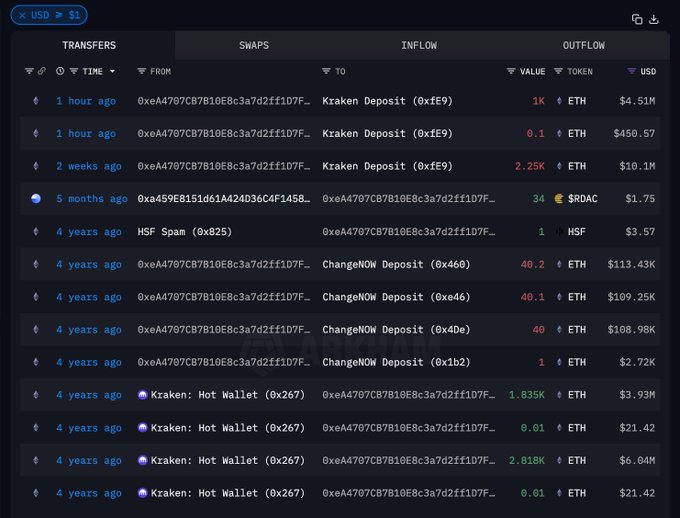The image size is (680, 518).
Task: Open the FROM column filter icon
Action: coord(141,71)
